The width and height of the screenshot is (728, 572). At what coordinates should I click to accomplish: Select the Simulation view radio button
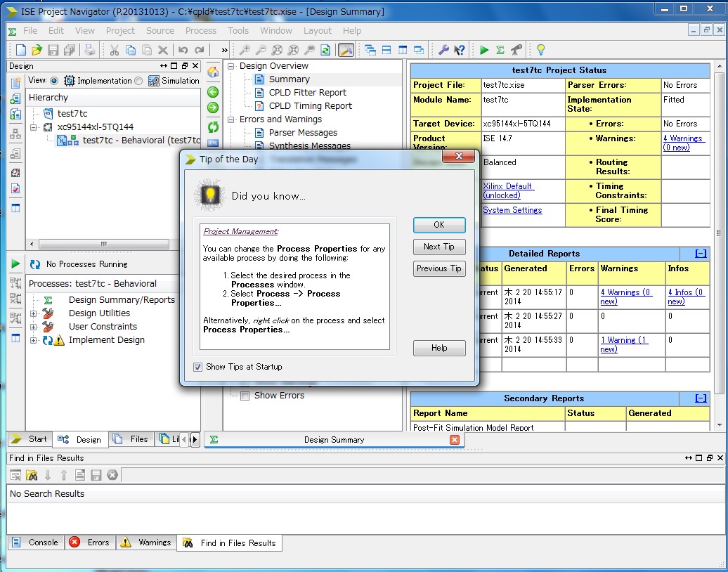click(138, 81)
